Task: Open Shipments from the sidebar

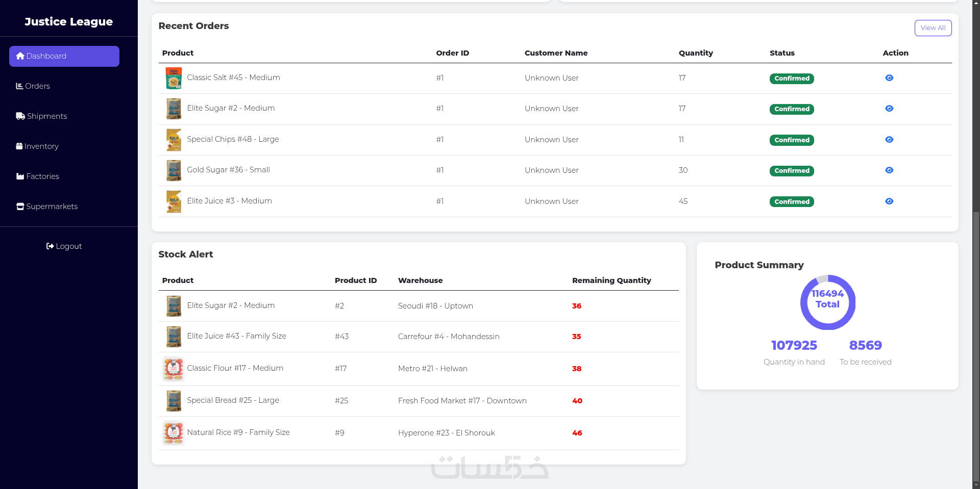Action: click(42, 116)
